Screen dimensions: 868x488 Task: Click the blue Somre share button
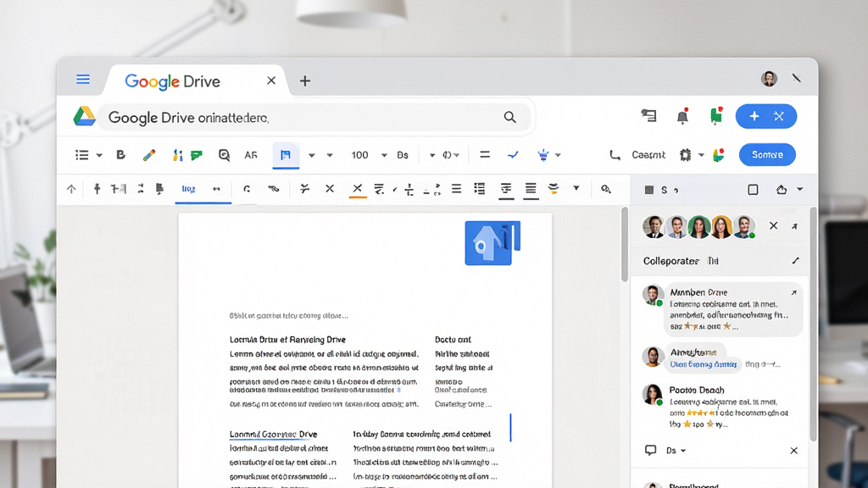[767, 155]
